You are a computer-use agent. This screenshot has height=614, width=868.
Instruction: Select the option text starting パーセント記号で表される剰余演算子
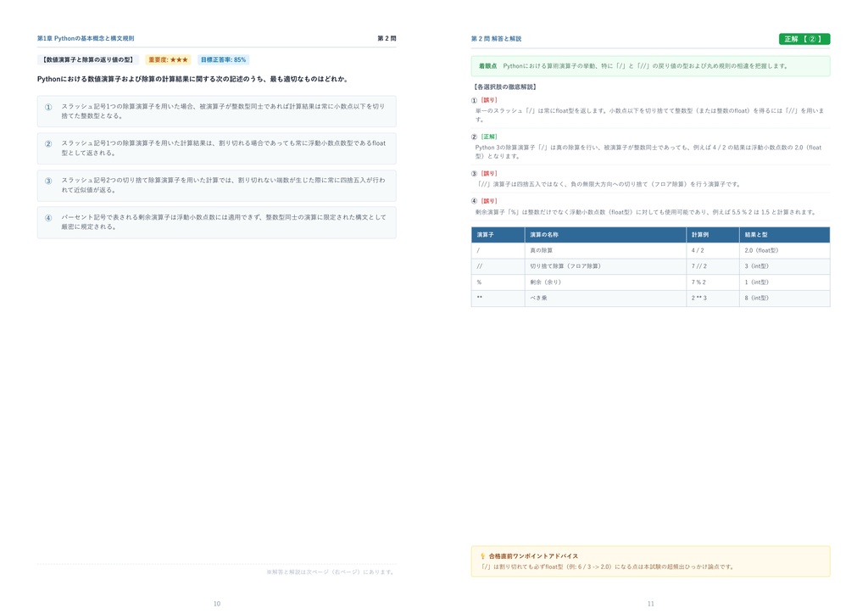[x=223, y=221]
